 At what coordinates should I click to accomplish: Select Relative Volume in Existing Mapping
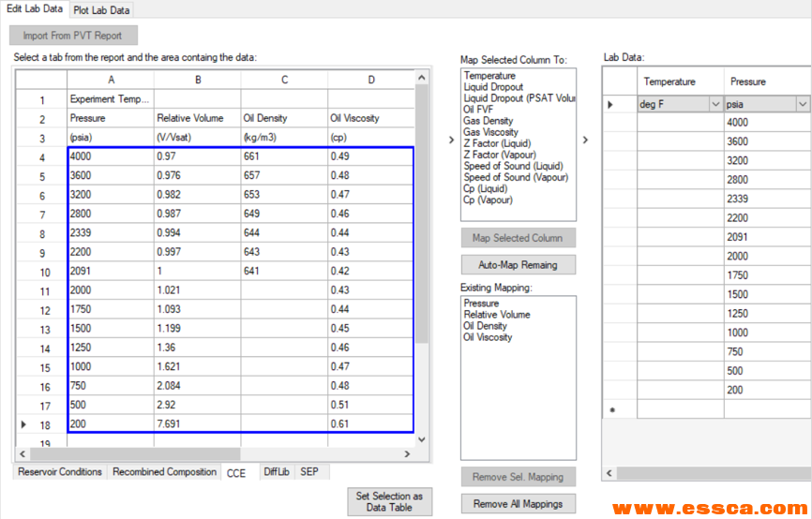(x=496, y=315)
